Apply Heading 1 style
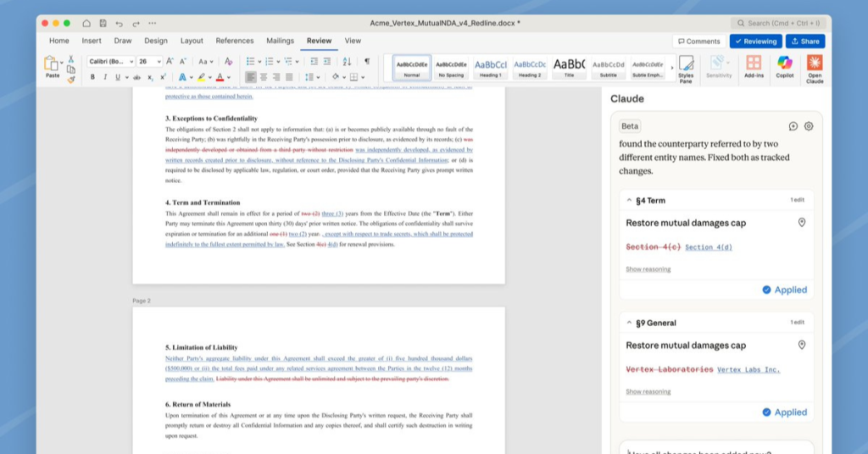868x454 pixels. pyautogui.click(x=491, y=68)
